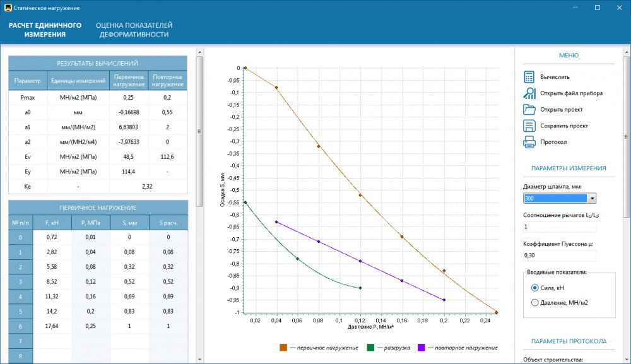
Task: Switch to Оценка показателей деформативности tab
Action: click(134, 30)
